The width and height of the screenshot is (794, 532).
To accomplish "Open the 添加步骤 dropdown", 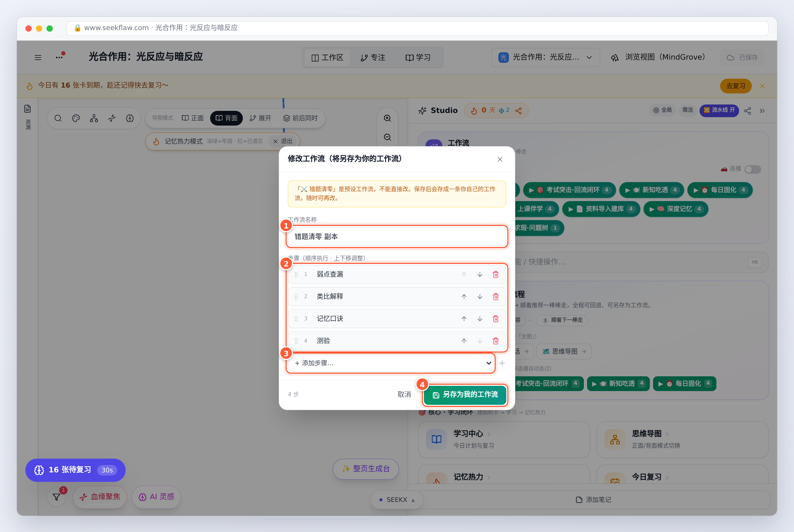I will pyautogui.click(x=391, y=363).
